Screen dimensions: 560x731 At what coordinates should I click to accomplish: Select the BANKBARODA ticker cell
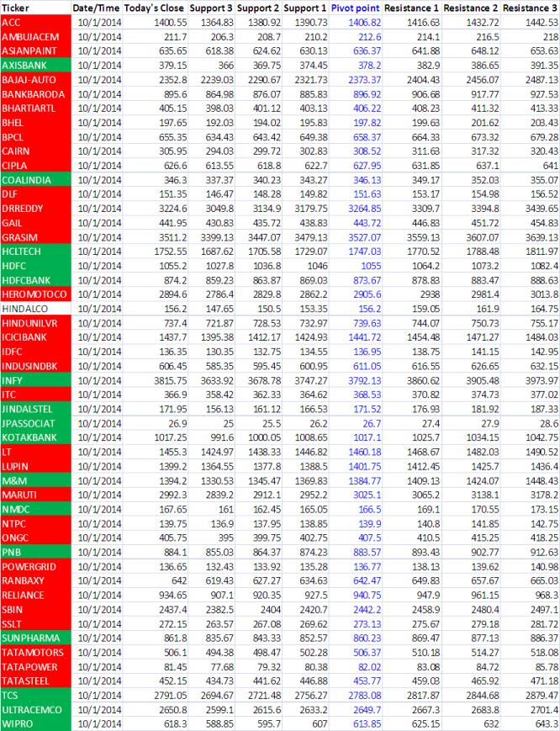(36, 94)
